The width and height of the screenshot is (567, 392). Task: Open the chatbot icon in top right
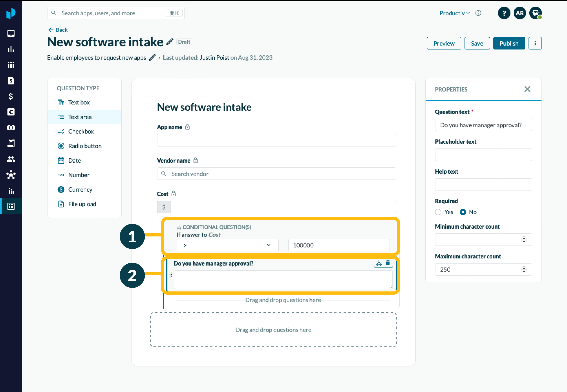coord(535,13)
